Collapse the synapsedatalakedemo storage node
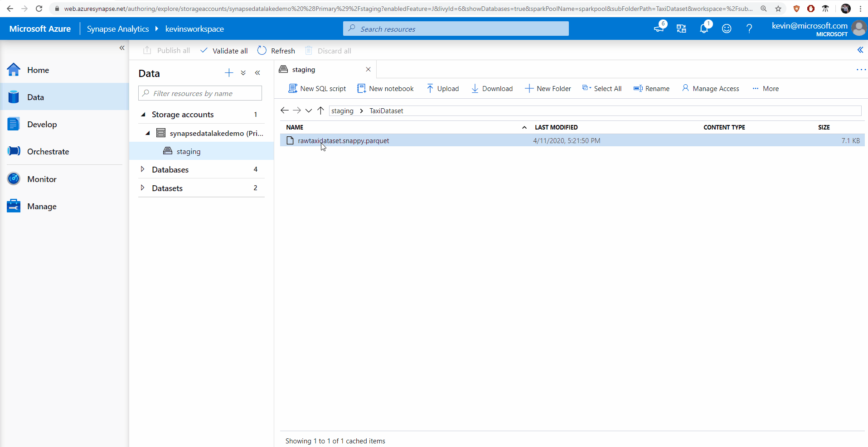Viewport: 868px width, 447px height. [x=148, y=133]
